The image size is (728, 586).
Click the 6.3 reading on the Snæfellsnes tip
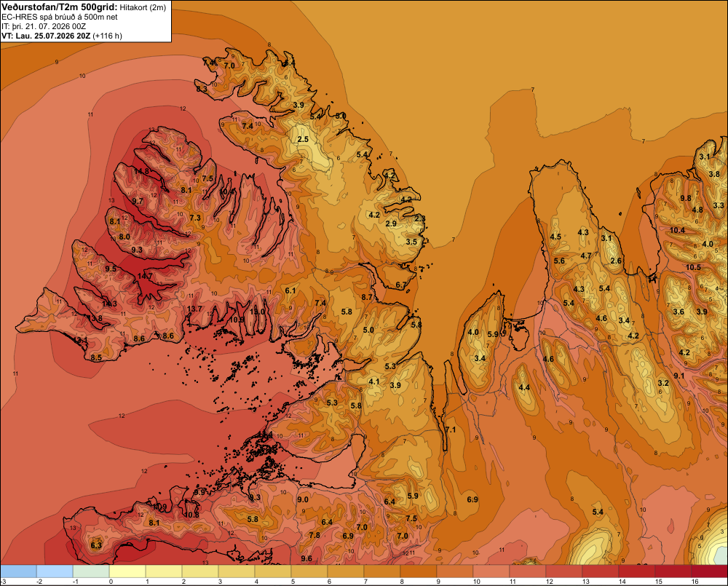click(x=96, y=545)
